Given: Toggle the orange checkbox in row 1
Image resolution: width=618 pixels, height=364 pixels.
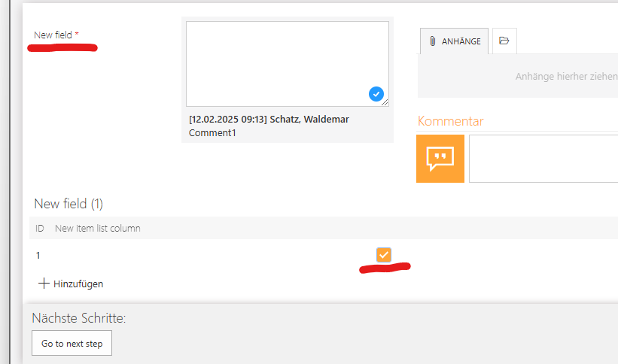Looking at the screenshot, I should pos(383,255).
